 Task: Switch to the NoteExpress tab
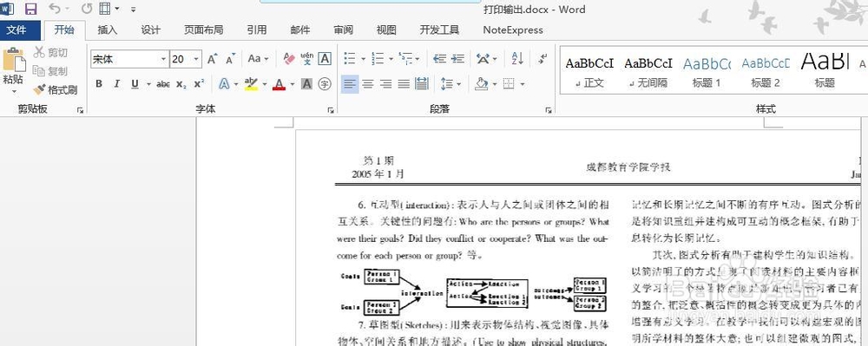click(x=513, y=29)
